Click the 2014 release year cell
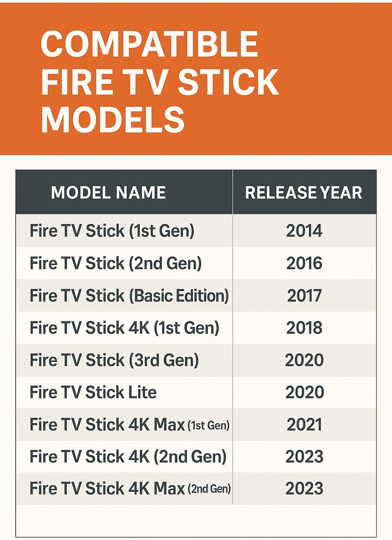The image size is (392, 540). click(304, 231)
